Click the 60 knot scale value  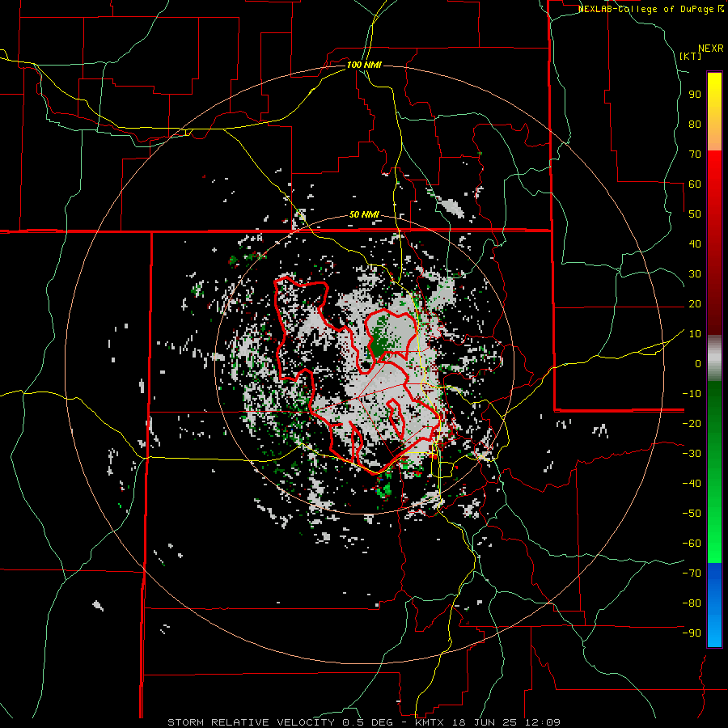(x=695, y=184)
